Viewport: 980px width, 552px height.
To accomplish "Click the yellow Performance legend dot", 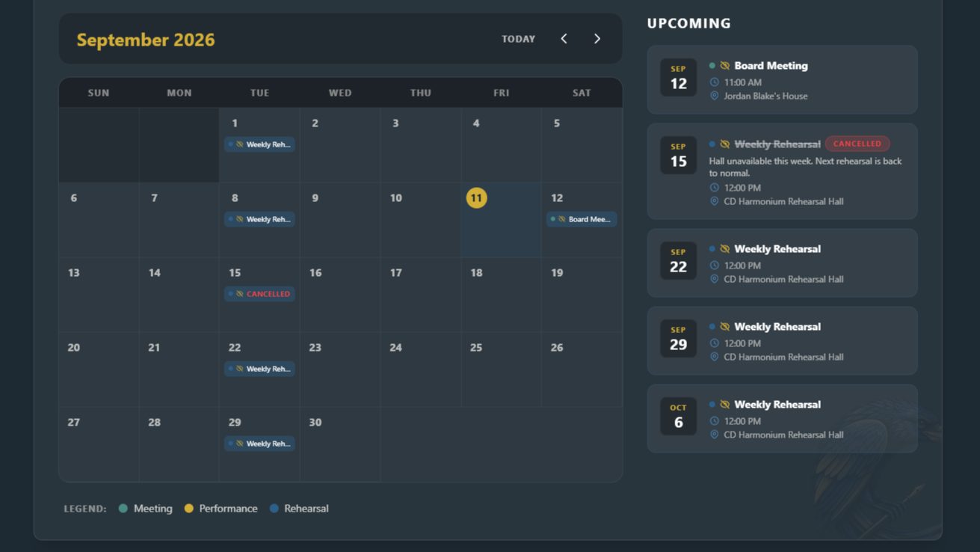I will (188, 509).
